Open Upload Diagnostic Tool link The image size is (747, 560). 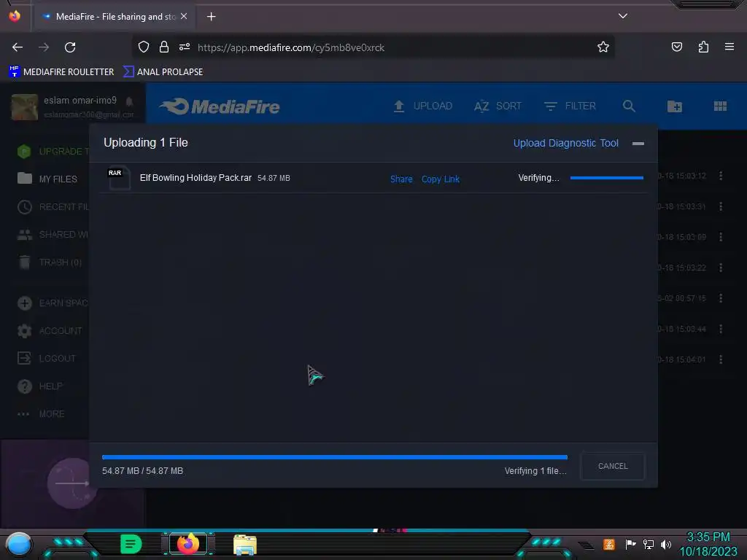click(565, 143)
